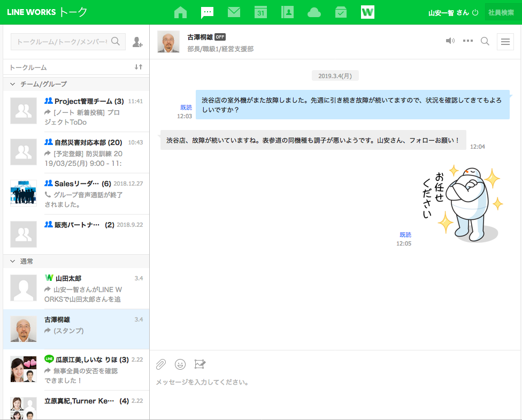Attach a file with paperclip icon
This screenshot has height=420, width=522.
click(160, 364)
